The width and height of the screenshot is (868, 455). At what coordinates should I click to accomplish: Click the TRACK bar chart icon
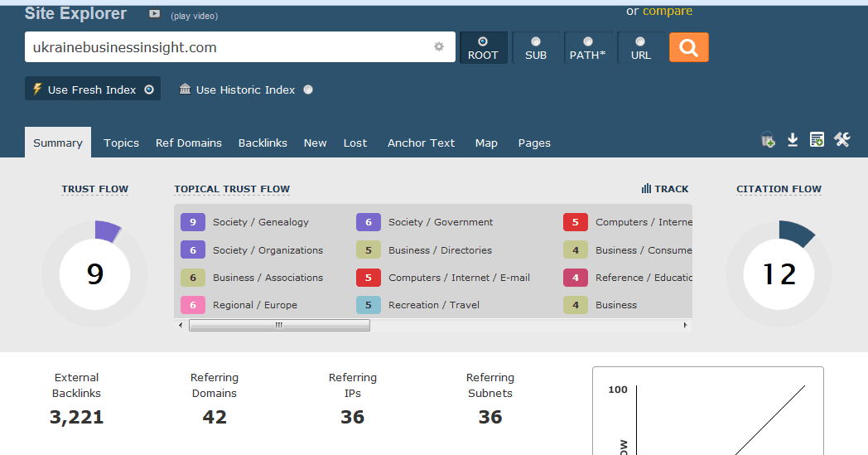646,188
